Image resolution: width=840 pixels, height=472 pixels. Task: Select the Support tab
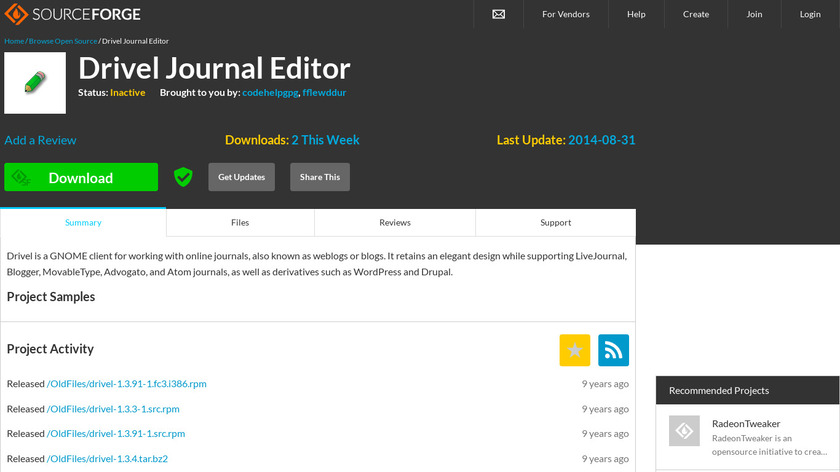tap(555, 223)
